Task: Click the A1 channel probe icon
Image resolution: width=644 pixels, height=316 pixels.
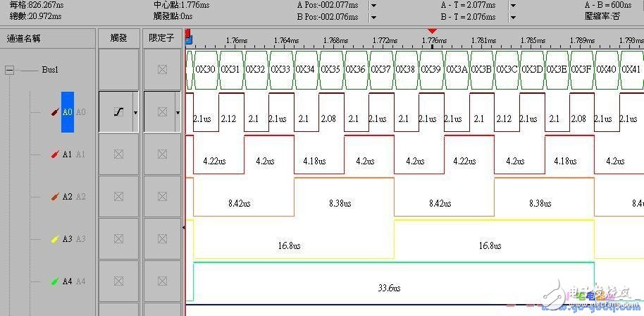Action: 55,154
